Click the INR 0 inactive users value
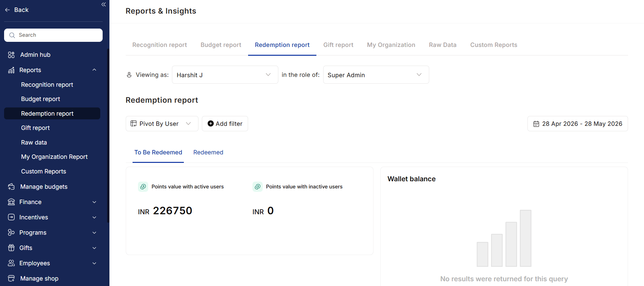This screenshot has width=644, height=286. (x=263, y=211)
